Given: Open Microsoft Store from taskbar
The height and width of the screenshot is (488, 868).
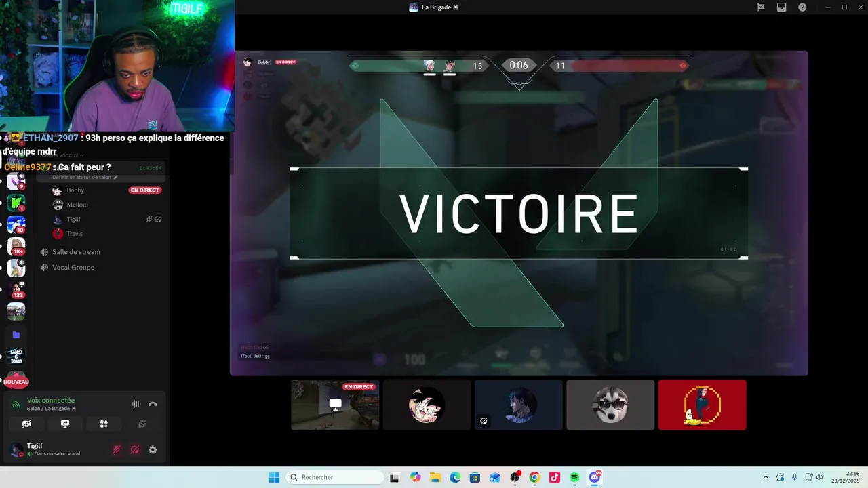Looking at the screenshot, I should pos(475,477).
